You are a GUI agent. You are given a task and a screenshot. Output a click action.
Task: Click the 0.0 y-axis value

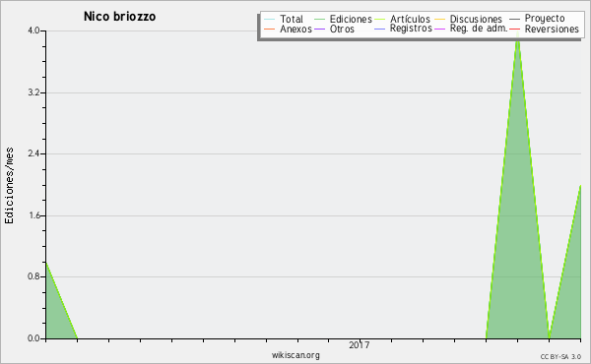[33, 338]
